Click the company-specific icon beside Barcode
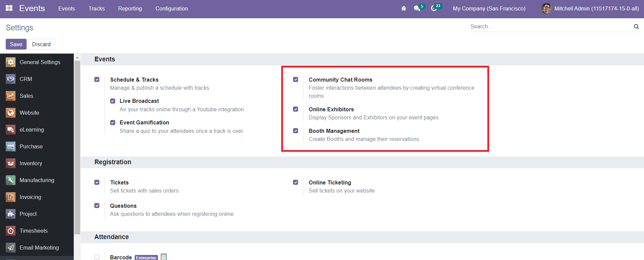 (x=164, y=257)
